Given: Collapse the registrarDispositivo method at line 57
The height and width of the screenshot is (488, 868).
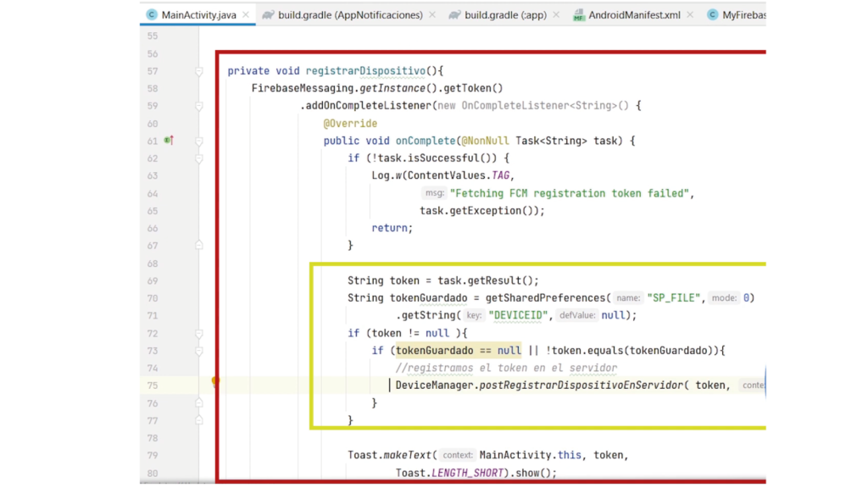Looking at the screenshot, I should click(x=199, y=71).
